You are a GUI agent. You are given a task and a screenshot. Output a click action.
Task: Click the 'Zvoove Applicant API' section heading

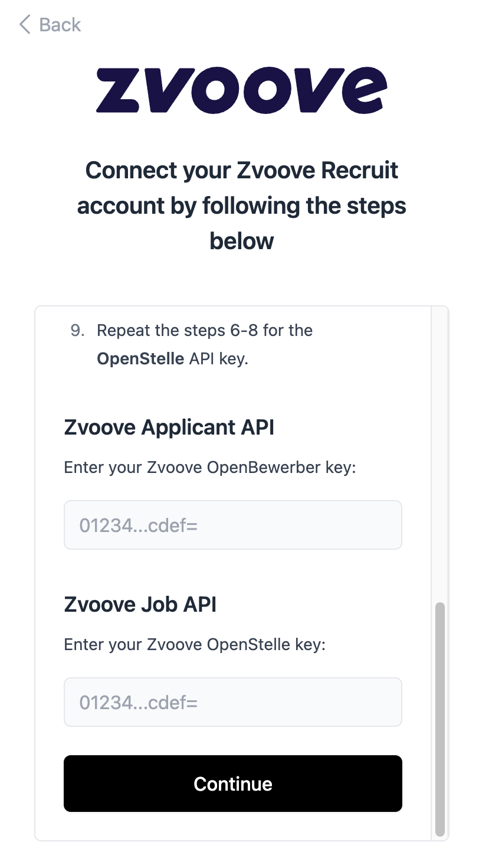click(169, 427)
